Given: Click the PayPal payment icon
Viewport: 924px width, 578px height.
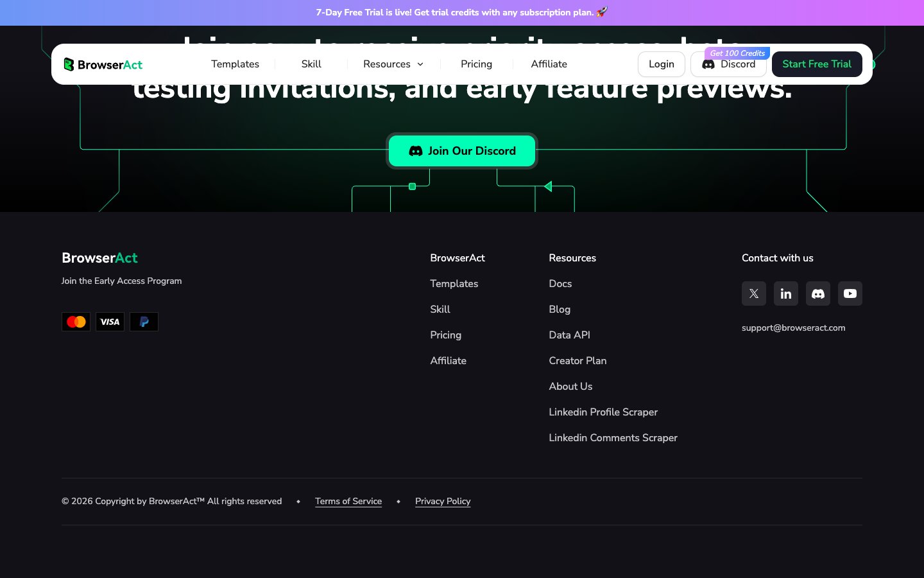Looking at the screenshot, I should (x=144, y=322).
